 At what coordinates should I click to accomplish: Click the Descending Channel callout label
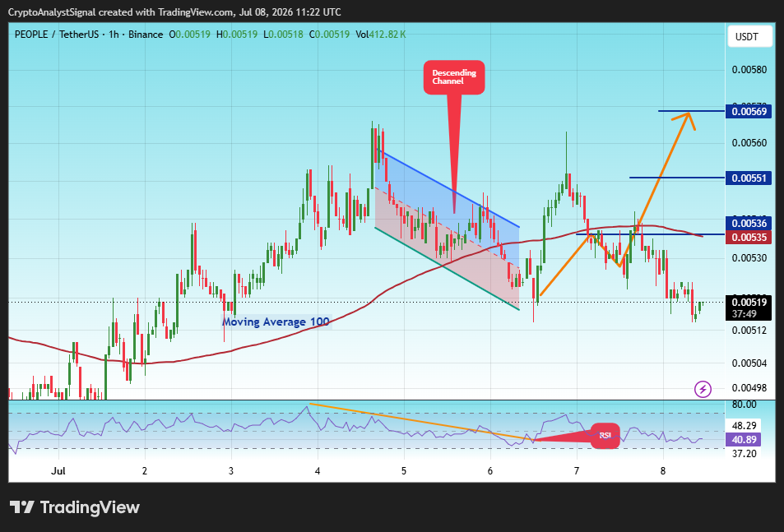point(454,77)
